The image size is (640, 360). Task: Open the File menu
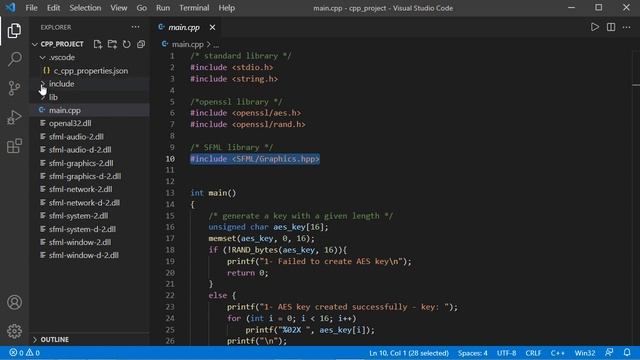(x=31, y=8)
